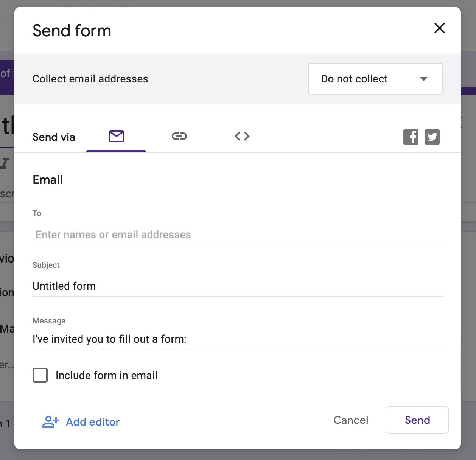Click the caret arrow in the collect emails dropdown
The height and width of the screenshot is (460, 476).
pos(424,79)
